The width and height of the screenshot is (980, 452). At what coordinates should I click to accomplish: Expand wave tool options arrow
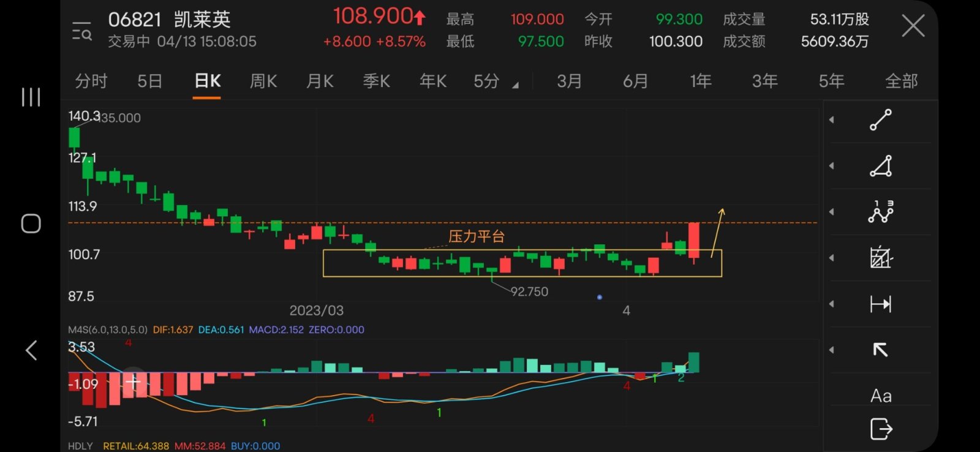pos(832,212)
